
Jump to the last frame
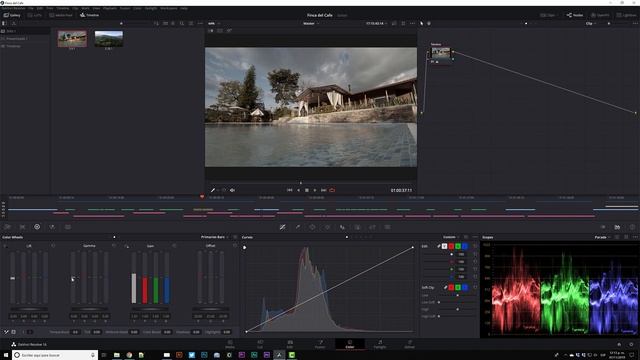tap(323, 190)
